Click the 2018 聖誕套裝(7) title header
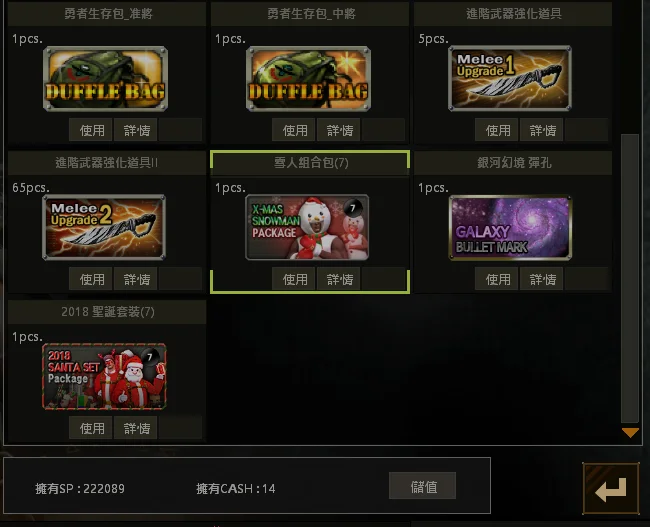 (x=107, y=311)
